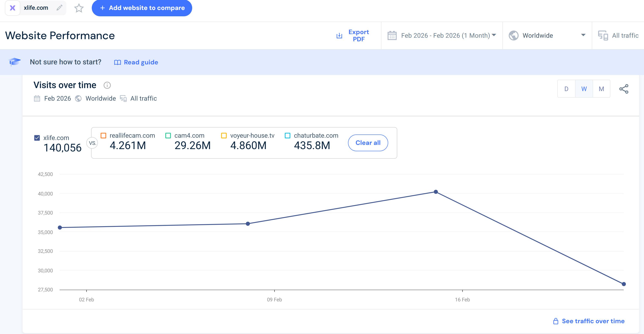Viewport: 644px width, 334px height.
Task: Star xlife.com as a favorite
Action: coord(79,8)
